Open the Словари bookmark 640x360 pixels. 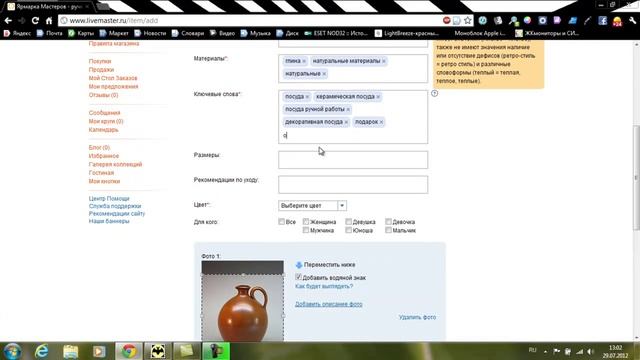pyautogui.click(x=188, y=33)
